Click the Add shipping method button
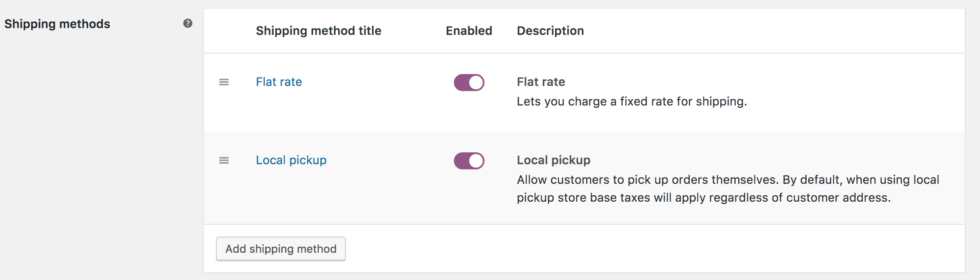The height and width of the screenshot is (280, 980). pyautogui.click(x=280, y=249)
